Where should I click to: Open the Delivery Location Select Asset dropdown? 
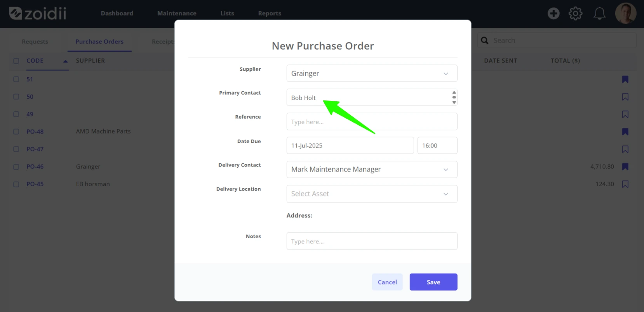point(372,194)
